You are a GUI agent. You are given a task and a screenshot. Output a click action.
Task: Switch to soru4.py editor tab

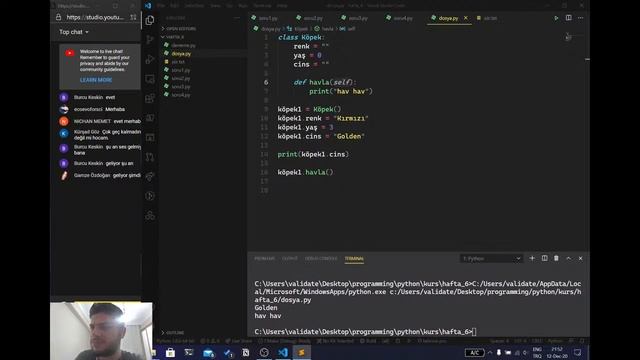400,18
